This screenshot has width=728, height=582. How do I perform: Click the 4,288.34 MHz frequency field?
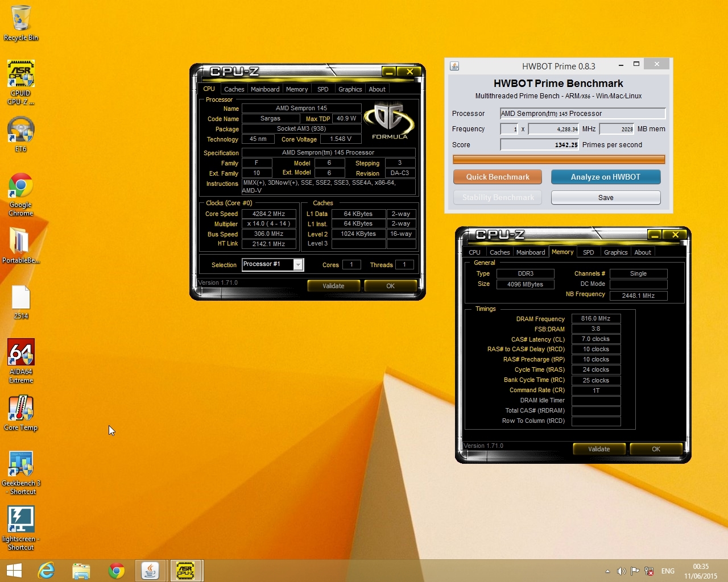(x=553, y=129)
